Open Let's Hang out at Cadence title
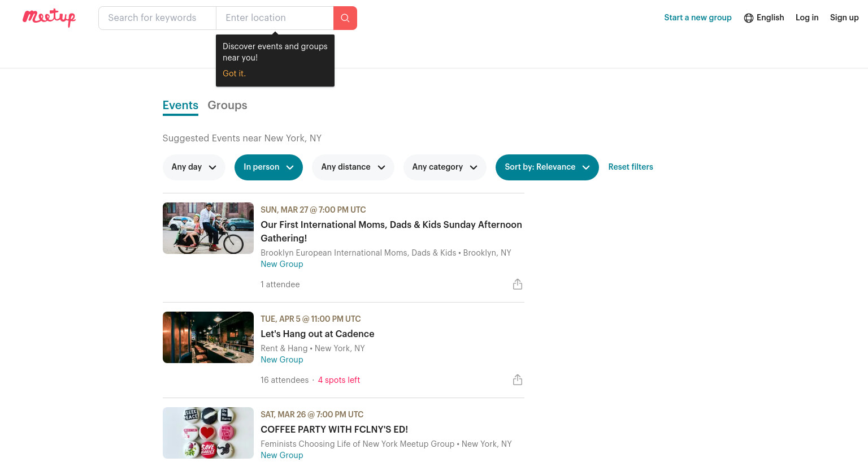 tap(318, 334)
